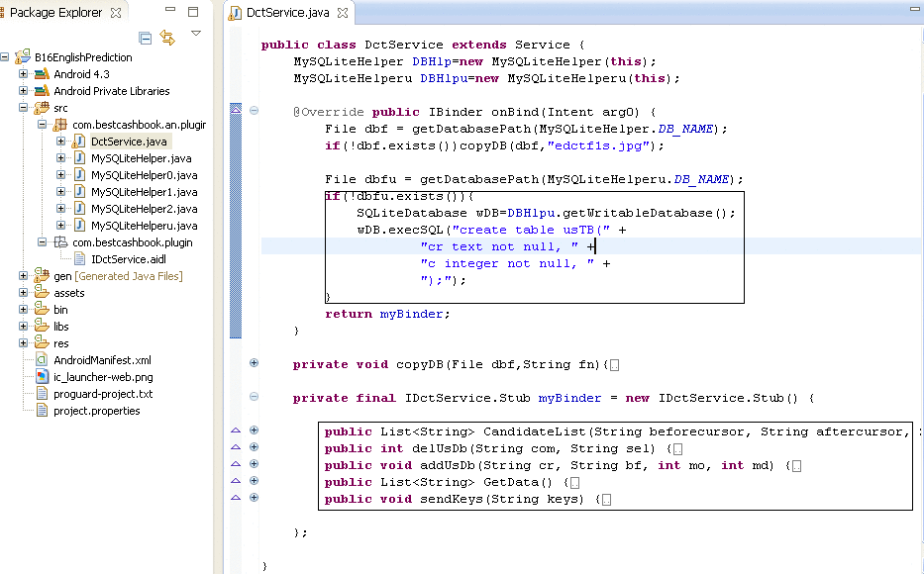Select IDctService.aidl in the tree
This screenshot has width=924, height=574.
pyautogui.click(x=129, y=259)
